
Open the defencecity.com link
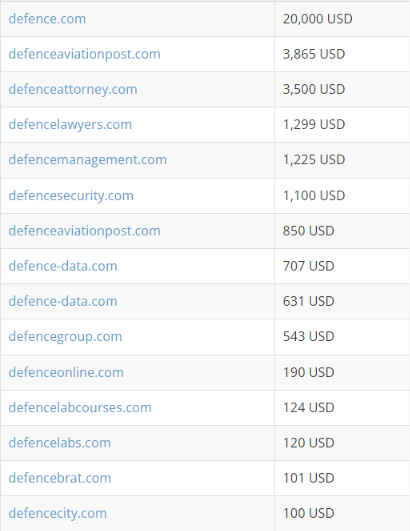coord(58,513)
